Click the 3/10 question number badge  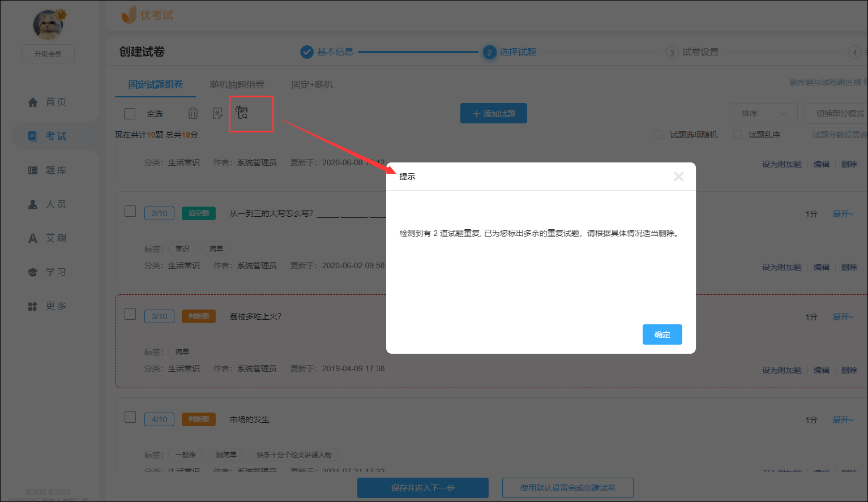pyautogui.click(x=159, y=316)
